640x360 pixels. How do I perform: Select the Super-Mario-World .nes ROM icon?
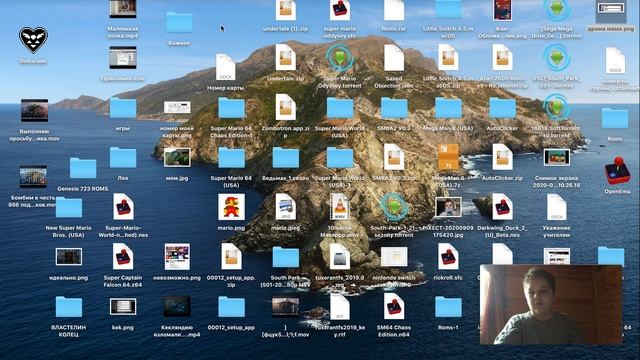click(x=123, y=207)
